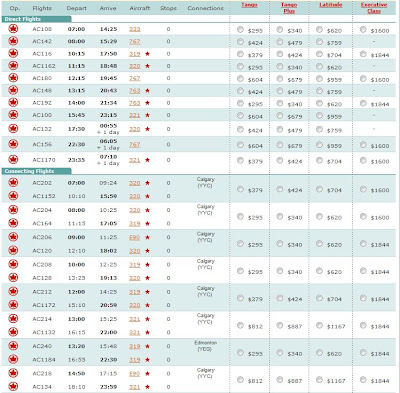Viewport: 400px width, 393px height.
Task: Select the $604 Tango fare for AC100
Action: pos(240,115)
